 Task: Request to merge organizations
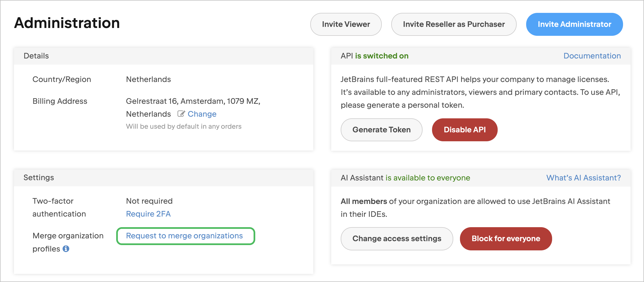(x=184, y=236)
